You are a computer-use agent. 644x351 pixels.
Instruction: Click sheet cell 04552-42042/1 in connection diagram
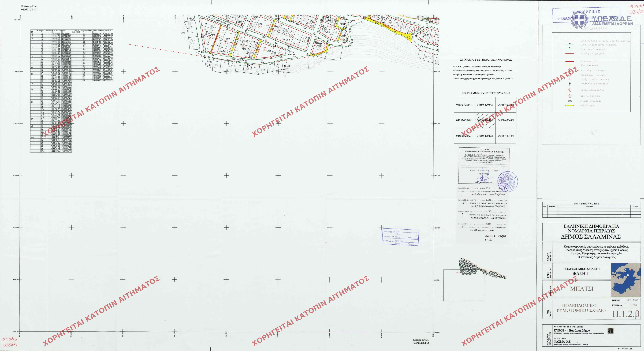coord(464,136)
